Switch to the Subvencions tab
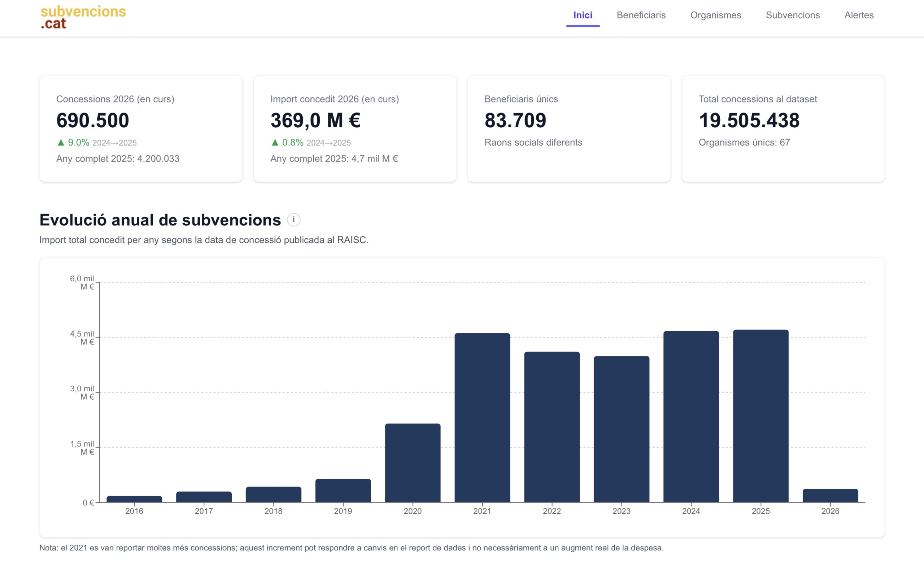Image resolution: width=924 pixels, height=562 pixels. [x=792, y=15]
